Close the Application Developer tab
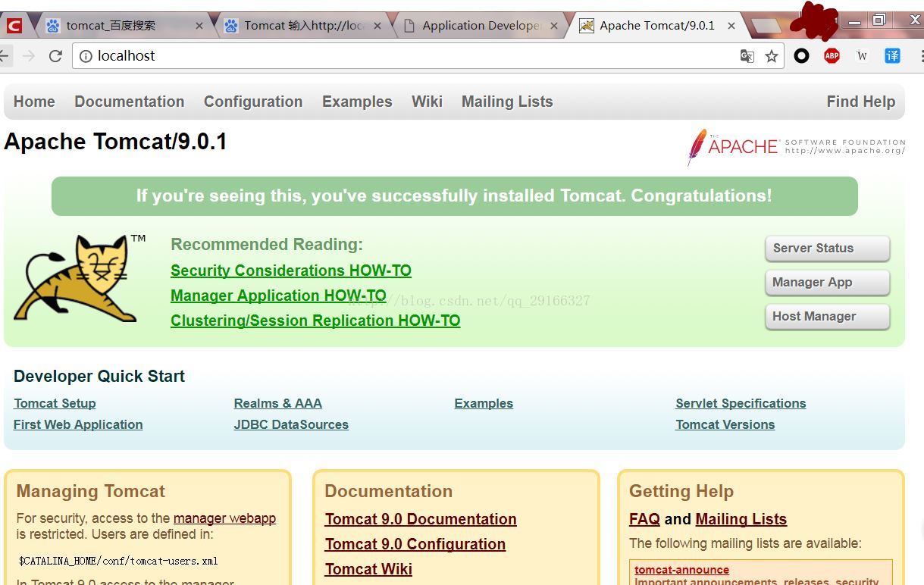924x585 pixels. pyautogui.click(x=554, y=26)
